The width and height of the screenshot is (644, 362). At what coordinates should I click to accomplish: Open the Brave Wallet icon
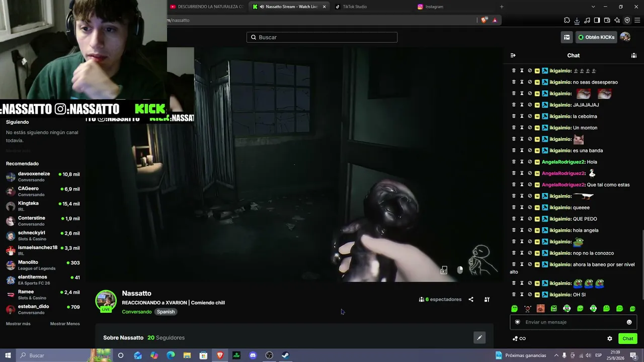point(607,20)
